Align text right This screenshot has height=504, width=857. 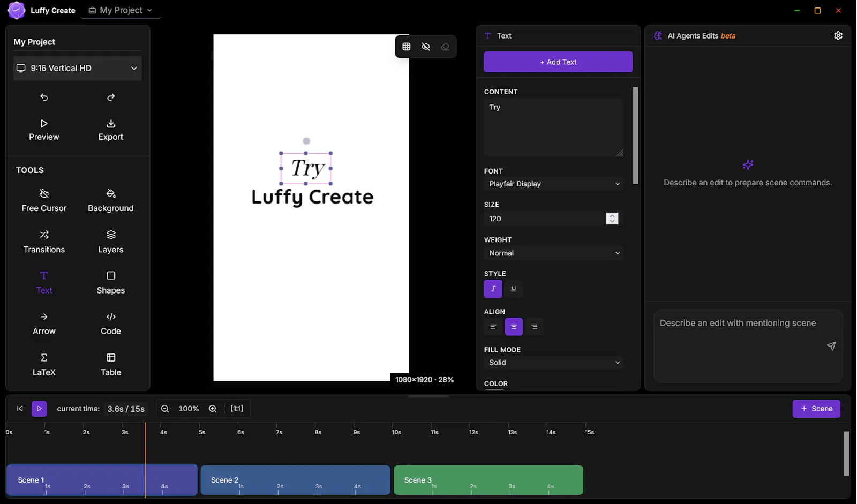coord(534,327)
